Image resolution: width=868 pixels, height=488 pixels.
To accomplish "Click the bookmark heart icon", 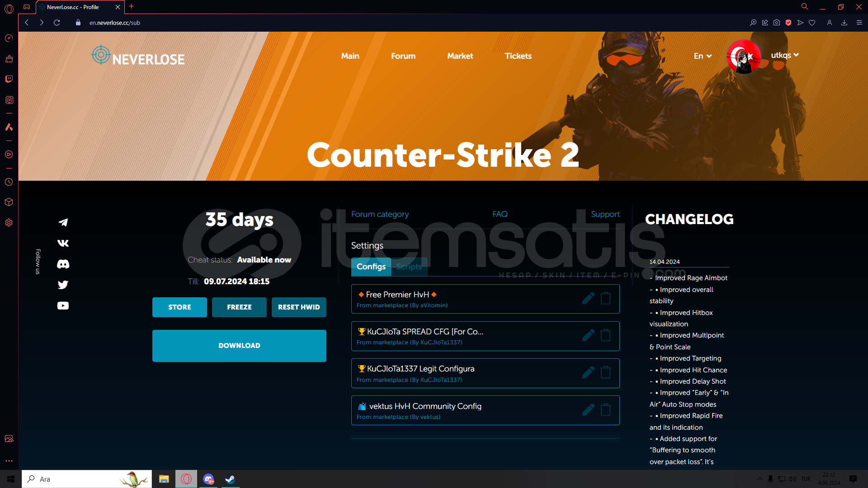I will [x=812, y=23].
